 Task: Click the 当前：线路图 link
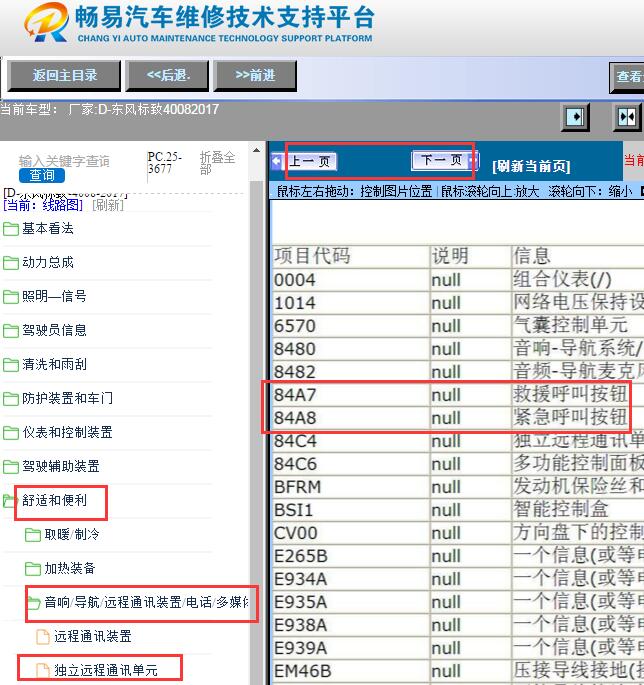point(43,205)
